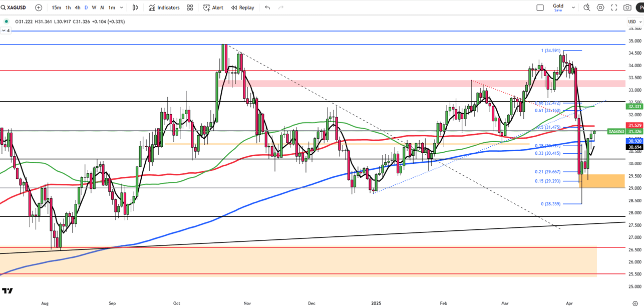The width and height of the screenshot is (644, 307).
Task: Save the Gold chart layout
Action: [558, 8]
